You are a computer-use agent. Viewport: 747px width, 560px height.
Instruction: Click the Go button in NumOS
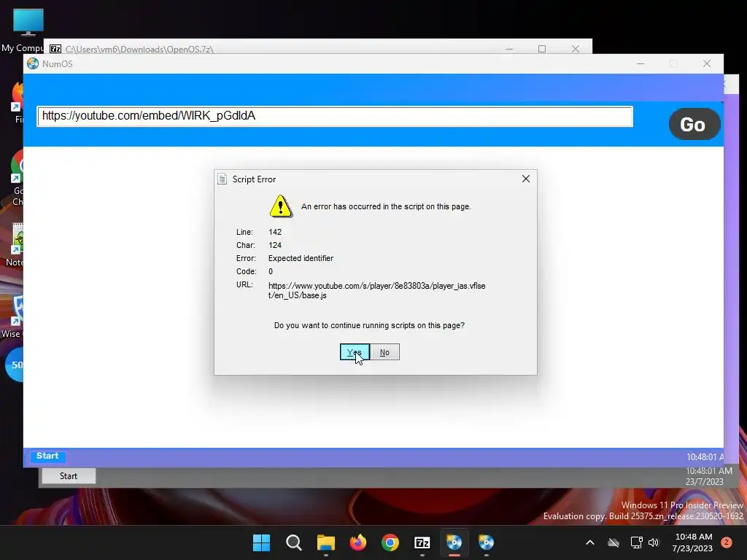pos(694,124)
